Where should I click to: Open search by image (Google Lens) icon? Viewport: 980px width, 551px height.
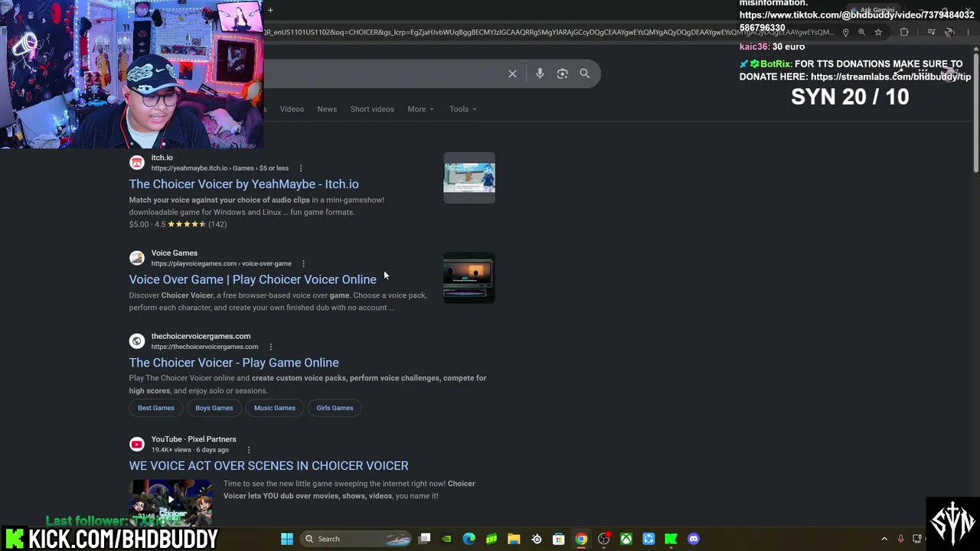(562, 73)
